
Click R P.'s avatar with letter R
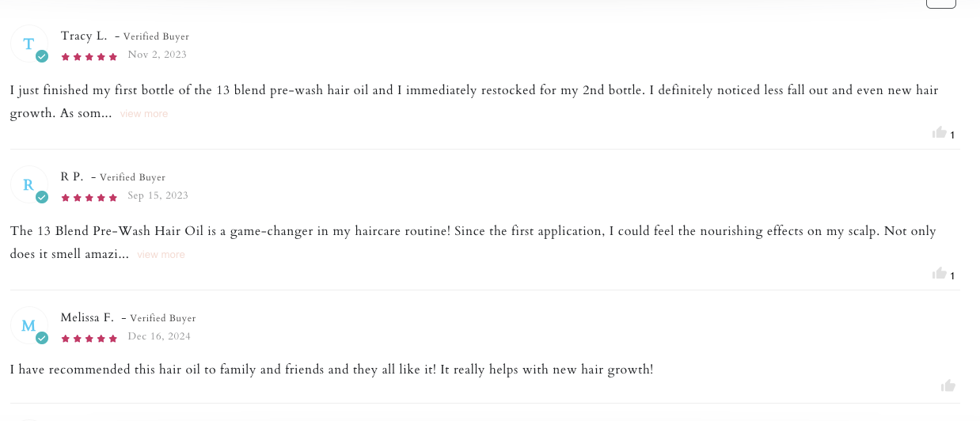28,185
